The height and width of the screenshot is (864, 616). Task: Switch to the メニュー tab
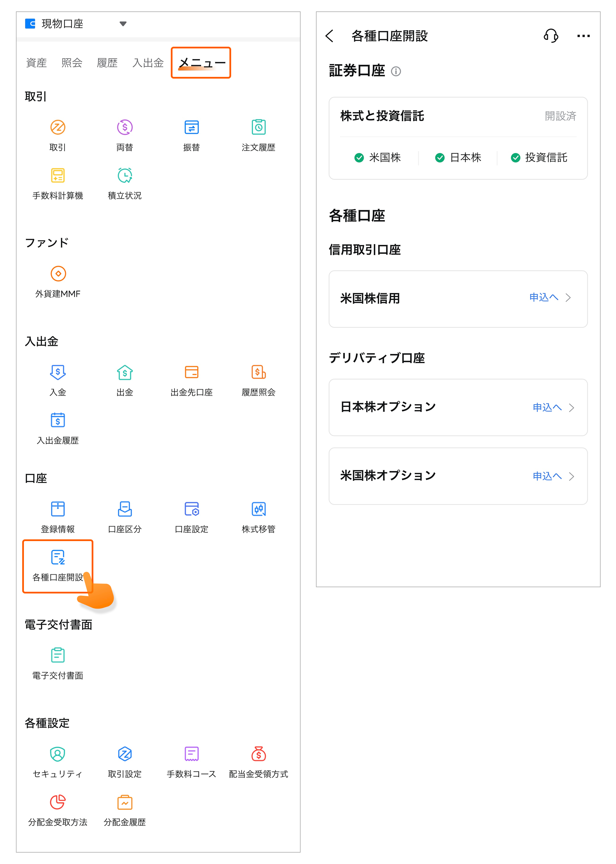202,63
